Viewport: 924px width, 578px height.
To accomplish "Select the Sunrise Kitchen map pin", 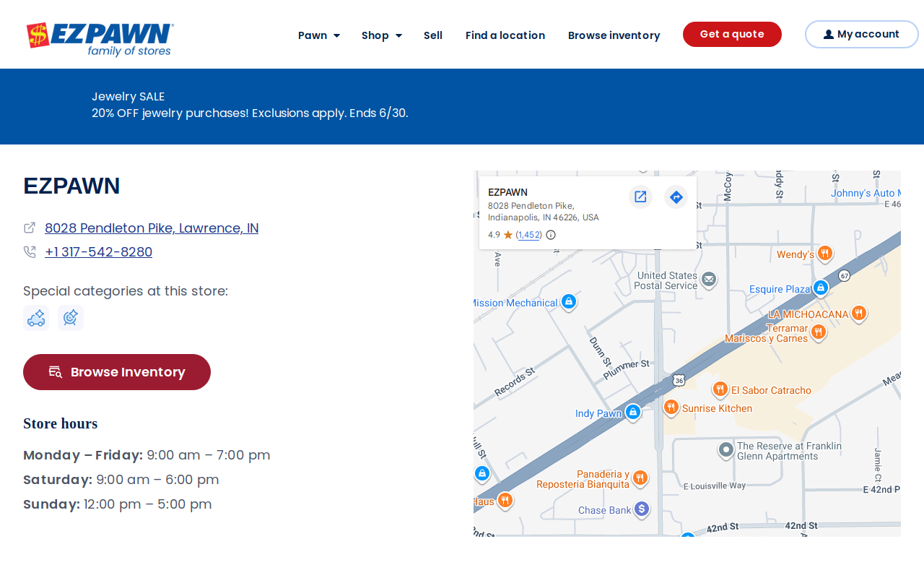I will [x=671, y=407].
